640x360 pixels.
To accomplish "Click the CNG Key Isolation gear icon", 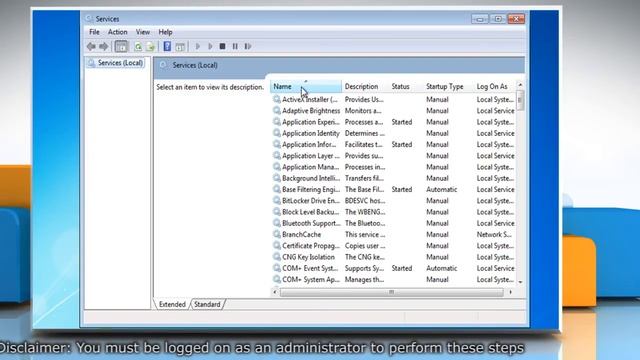I will (277, 257).
